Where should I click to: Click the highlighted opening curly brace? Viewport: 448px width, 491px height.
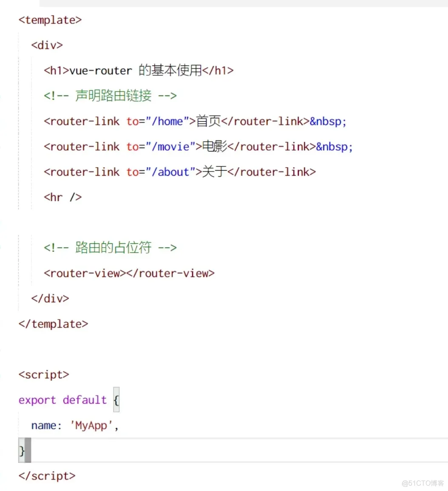pyautogui.click(x=116, y=400)
